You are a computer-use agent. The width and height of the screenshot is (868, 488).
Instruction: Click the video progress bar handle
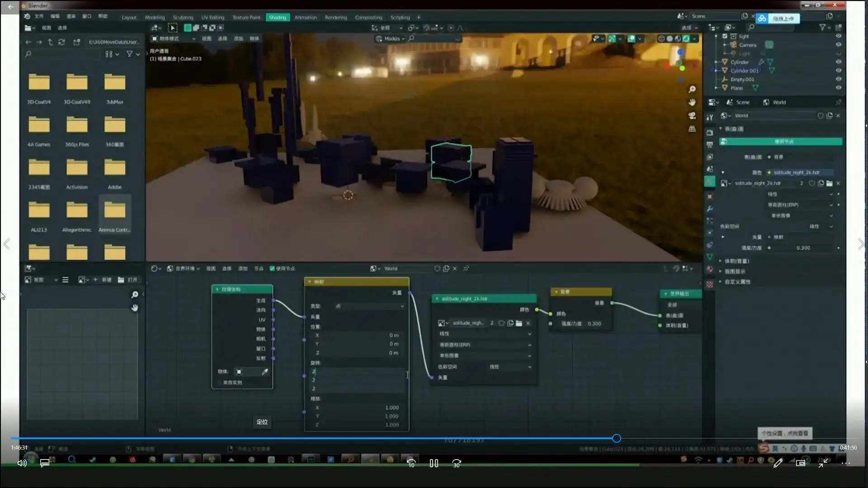point(617,438)
